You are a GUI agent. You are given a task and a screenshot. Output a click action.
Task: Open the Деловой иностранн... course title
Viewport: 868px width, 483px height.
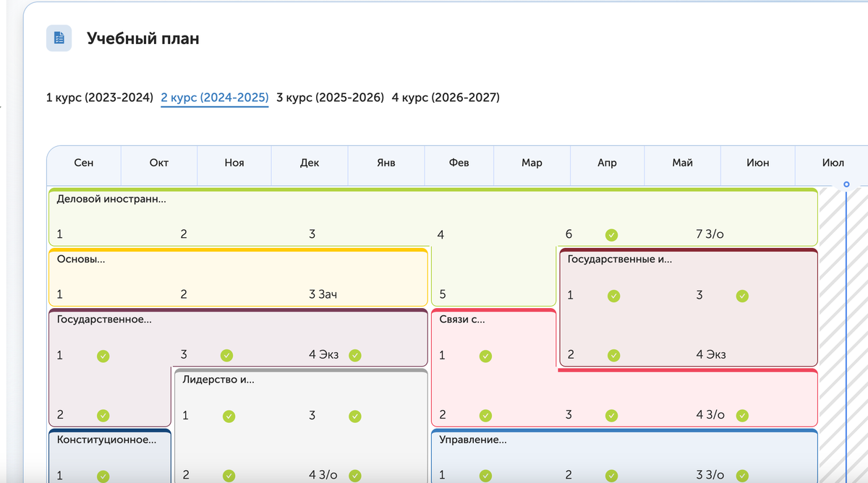[x=111, y=199]
